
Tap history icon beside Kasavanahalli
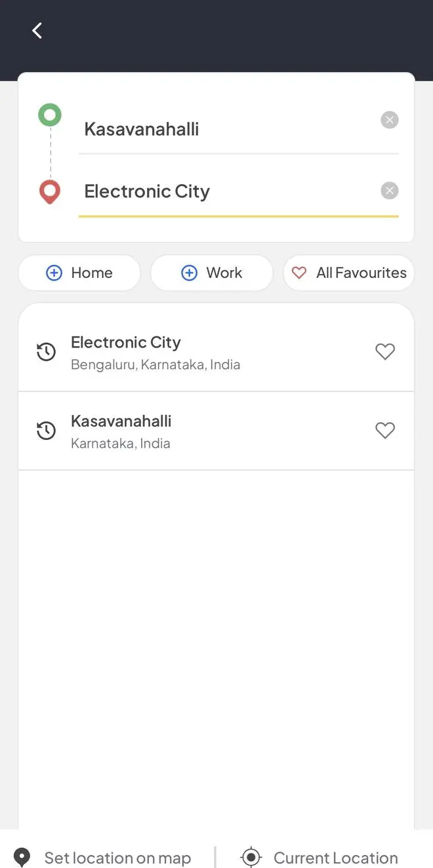46,431
